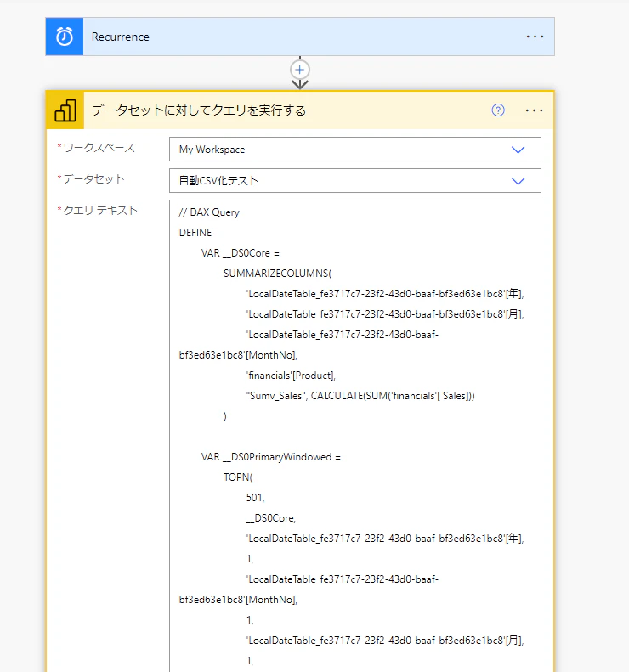Screen dimensions: 629x672
Task: Click the Power BI chart icon
Action: [x=65, y=110]
